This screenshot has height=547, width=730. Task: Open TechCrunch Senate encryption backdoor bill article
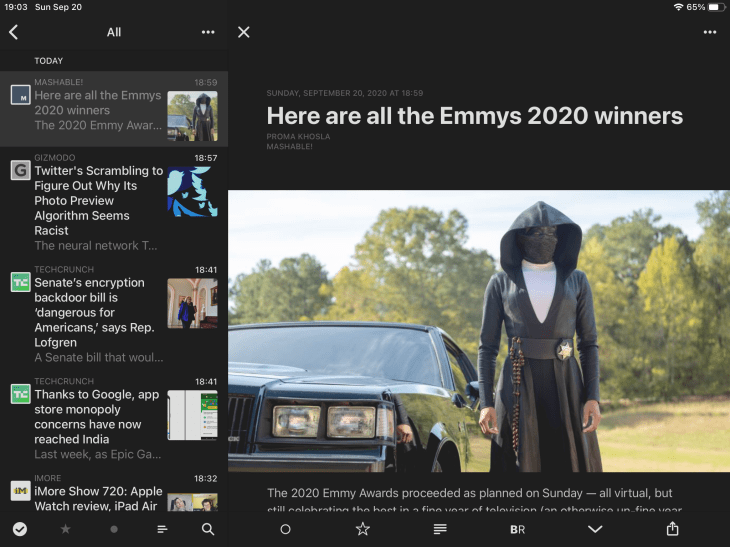(99, 312)
